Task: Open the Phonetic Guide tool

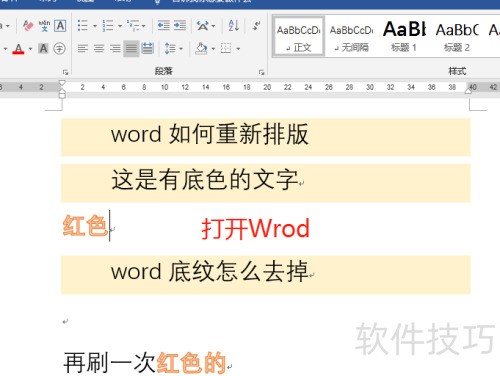Action: point(44,26)
